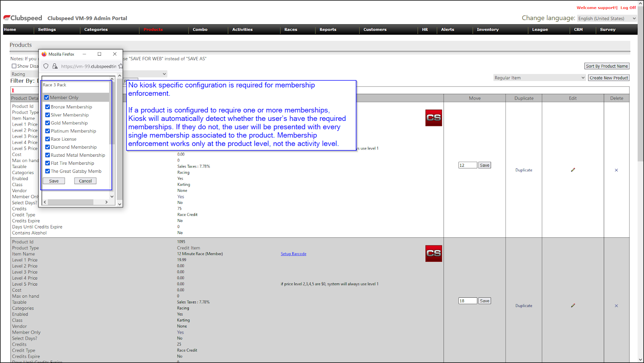The image size is (644, 363).
Task: Click the lock icon in popup address bar
Action: pos(55,66)
